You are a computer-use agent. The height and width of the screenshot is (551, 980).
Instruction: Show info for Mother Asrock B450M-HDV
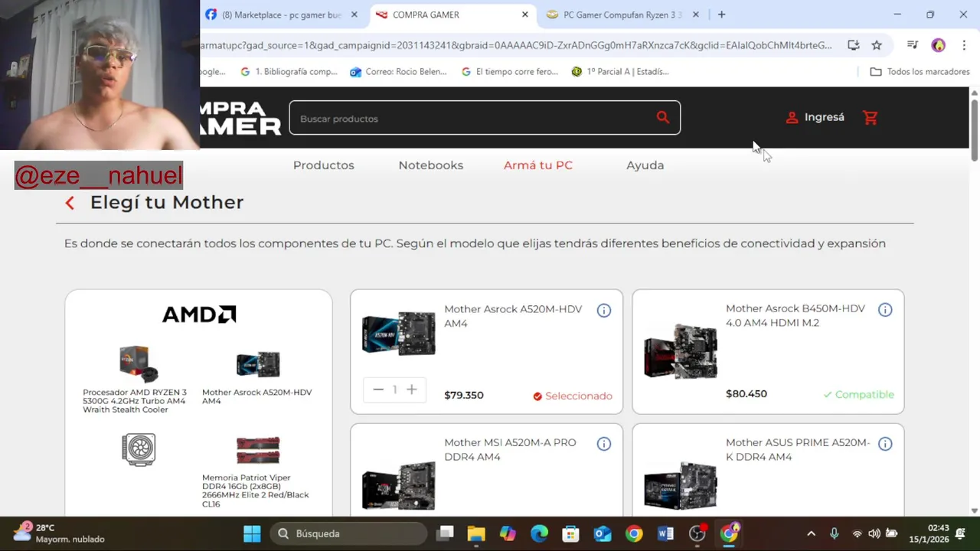pos(885,310)
